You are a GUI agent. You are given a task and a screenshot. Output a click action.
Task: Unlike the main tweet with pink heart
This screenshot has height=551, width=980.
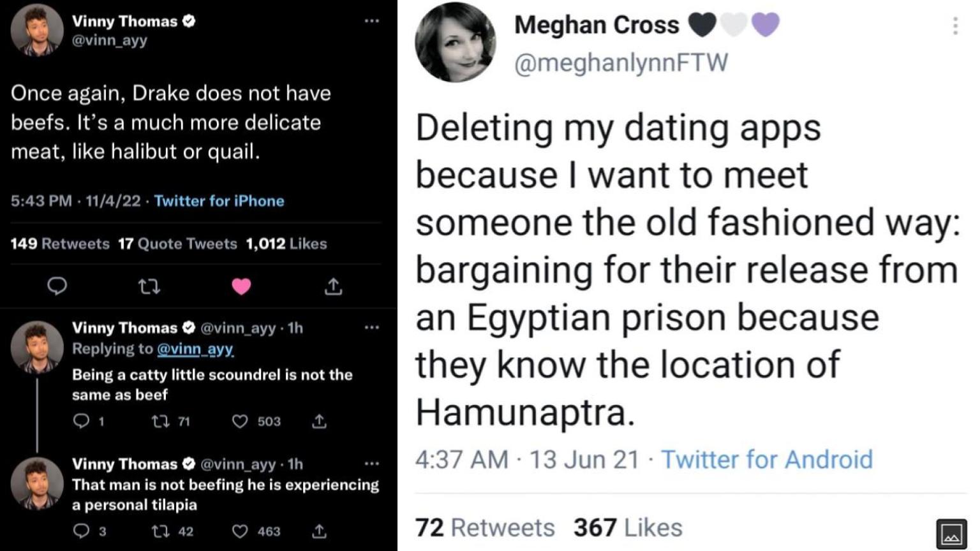241,287
